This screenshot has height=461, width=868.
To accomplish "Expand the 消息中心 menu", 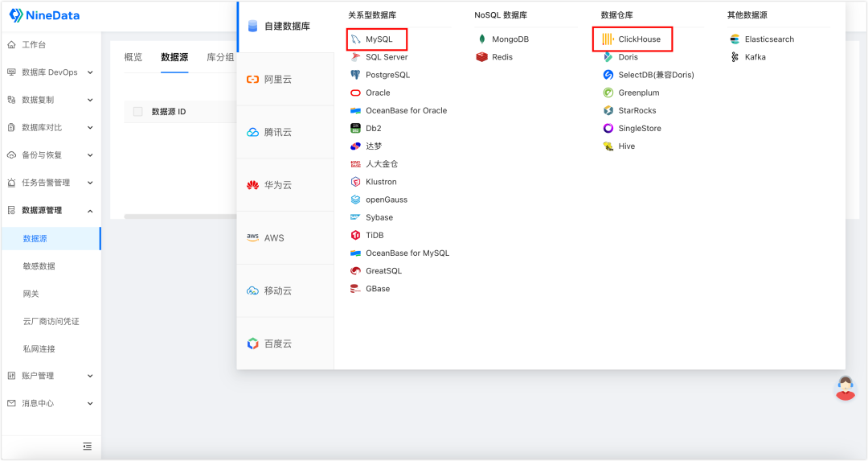I will [x=51, y=403].
